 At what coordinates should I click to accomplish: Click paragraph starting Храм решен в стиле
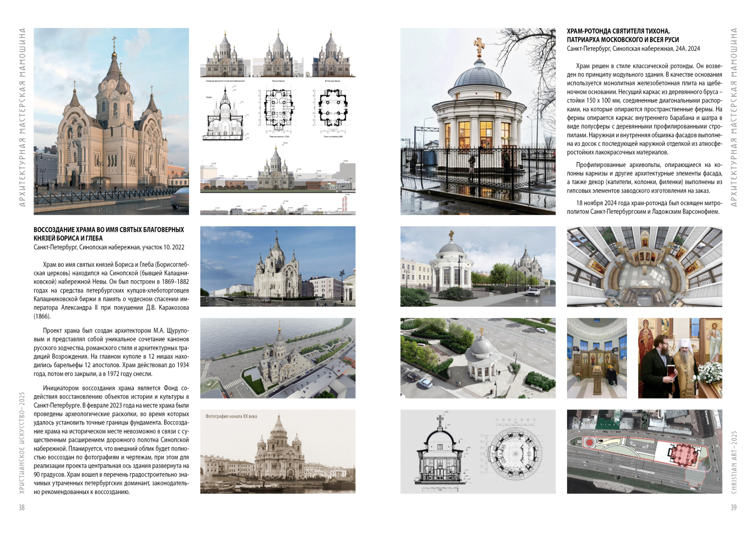pyautogui.click(x=644, y=109)
